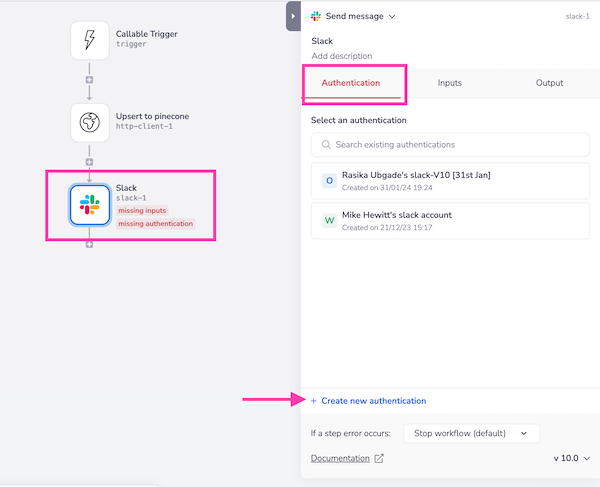Click the Callable Trigger lightning icon
This screenshot has width=600, height=487.
tap(89, 40)
